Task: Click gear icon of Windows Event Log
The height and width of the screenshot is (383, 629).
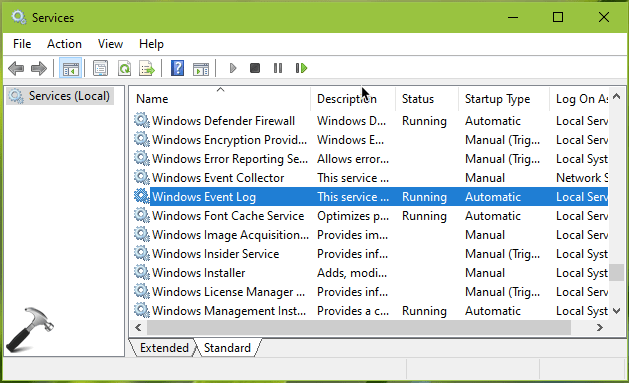Action: pos(142,197)
